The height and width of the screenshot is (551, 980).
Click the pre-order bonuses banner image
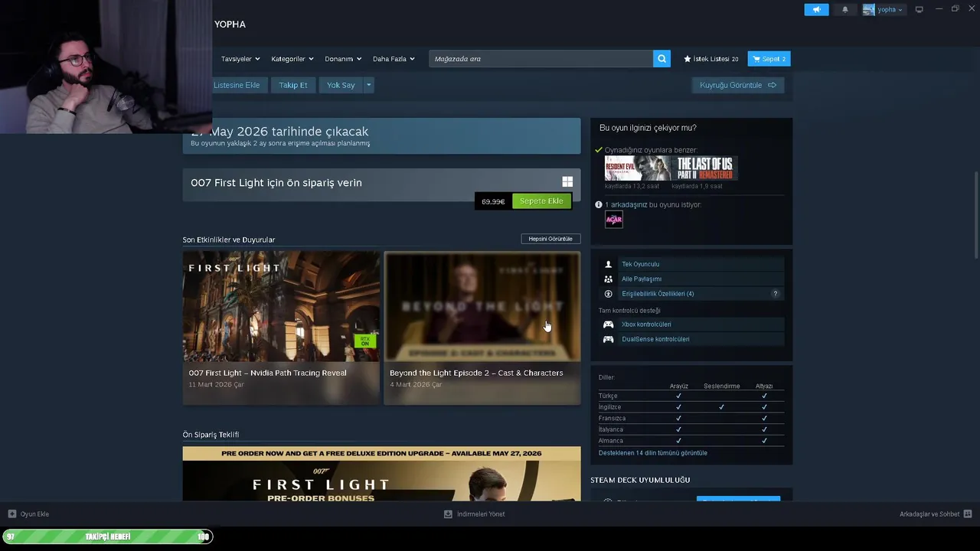coord(381,474)
